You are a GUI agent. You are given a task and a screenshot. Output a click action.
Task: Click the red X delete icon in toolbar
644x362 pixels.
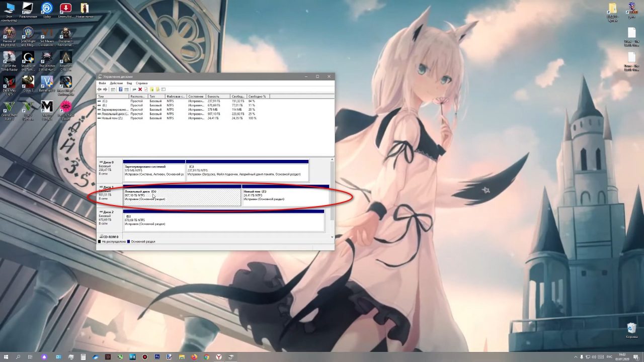point(140,89)
